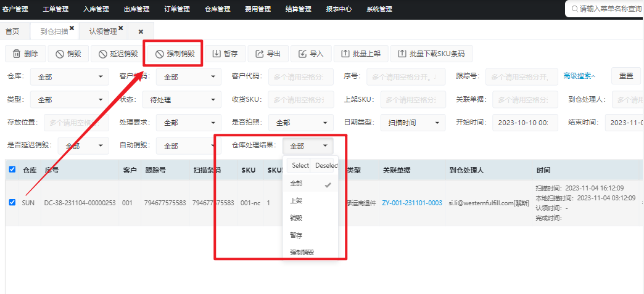Image resolution: width=644 pixels, height=294 pixels.
Task: Open the 仓库 dropdown
Action: point(70,76)
